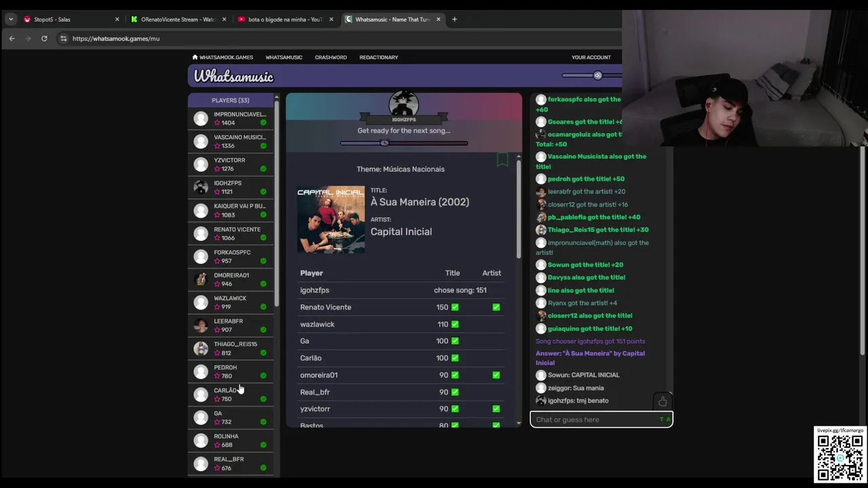Click the Artist column header
This screenshot has height=488, width=868.
[492, 273]
